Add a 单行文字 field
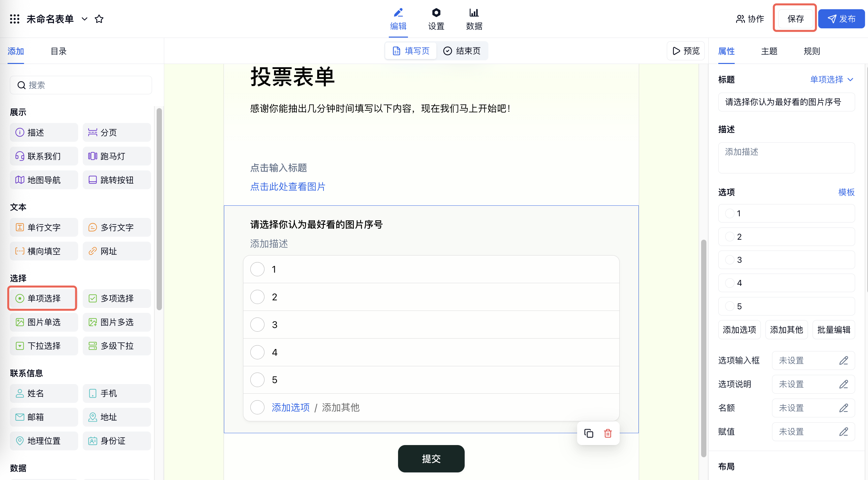This screenshot has height=480, width=868. (44, 227)
